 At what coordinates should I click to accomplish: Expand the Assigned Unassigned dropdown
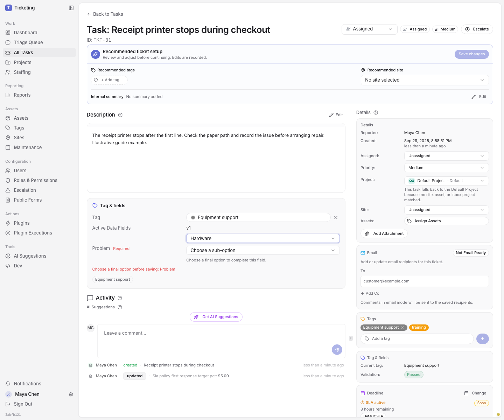coord(446,156)
